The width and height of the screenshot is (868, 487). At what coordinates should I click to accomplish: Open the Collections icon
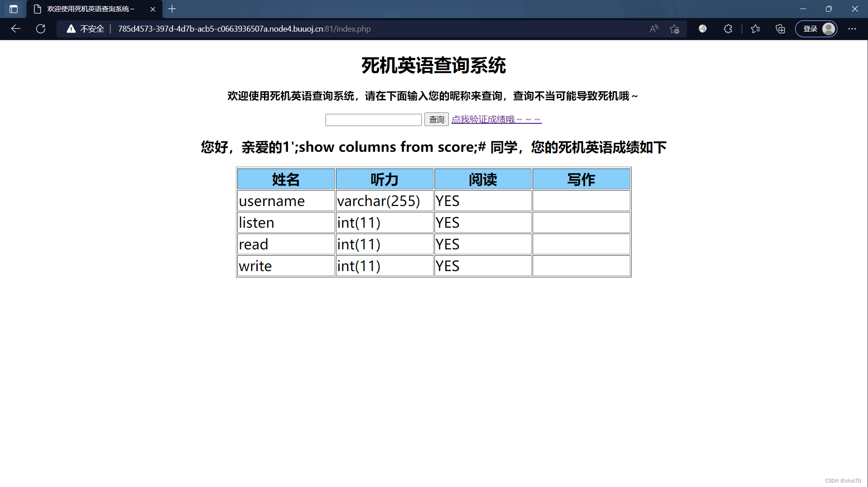click(x=780, y=28)
